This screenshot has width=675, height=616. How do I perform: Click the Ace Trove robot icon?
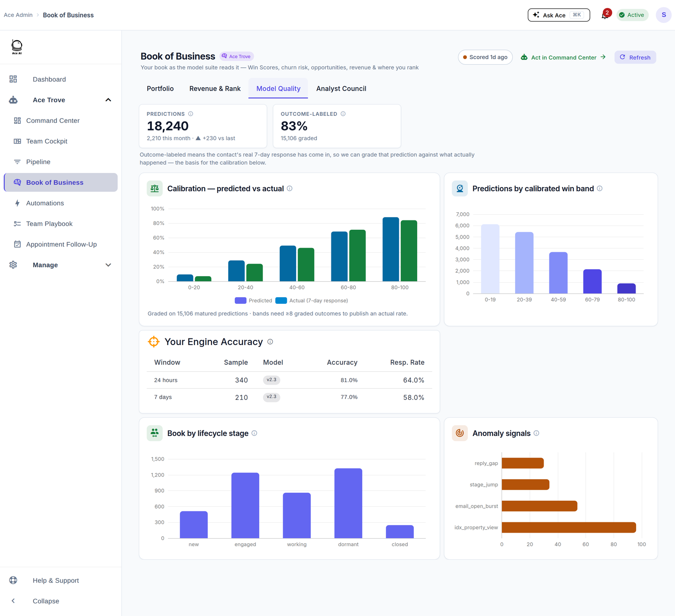click(13, 100)
